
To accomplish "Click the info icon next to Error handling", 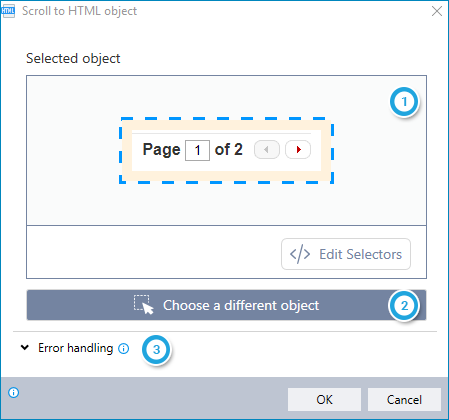I will (124, 349).
